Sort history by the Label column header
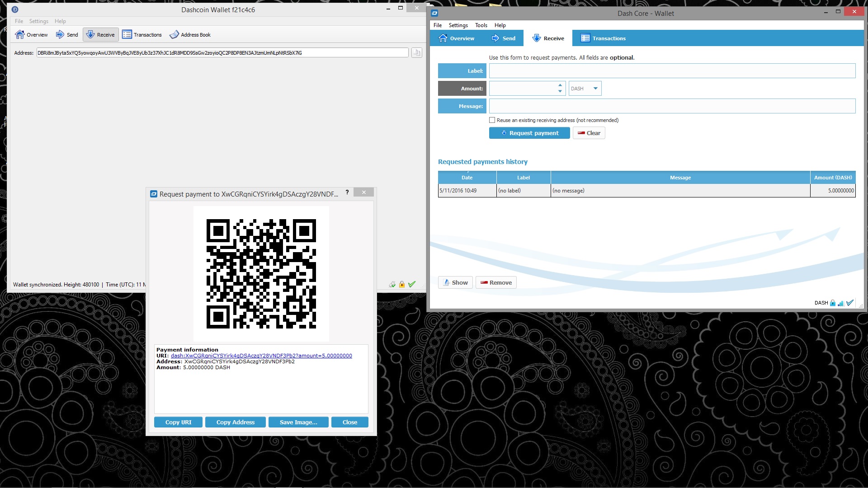 click(x=524, y=178)
